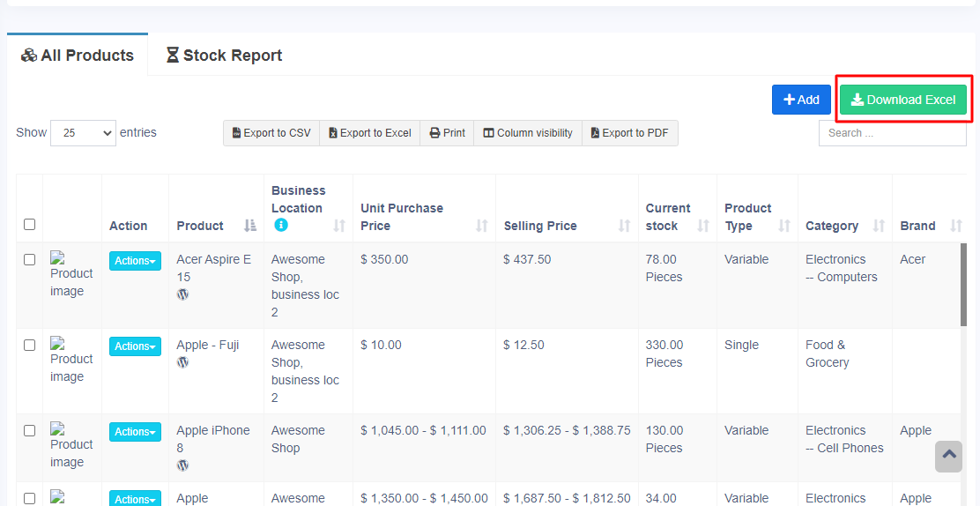Click the scroll-to-top chevron button
Image resolution: width=980 pixels, height=506 pixels.
[948, 456]
